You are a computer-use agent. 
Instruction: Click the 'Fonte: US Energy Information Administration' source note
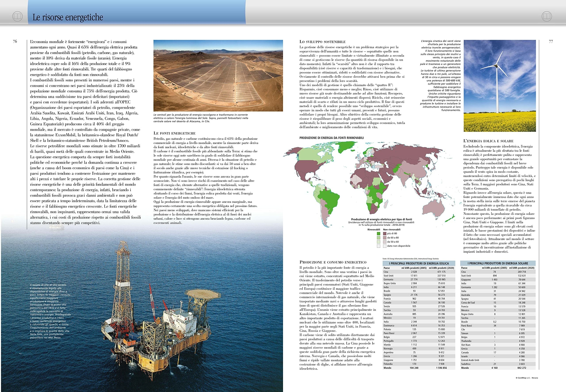pos(410,259)
